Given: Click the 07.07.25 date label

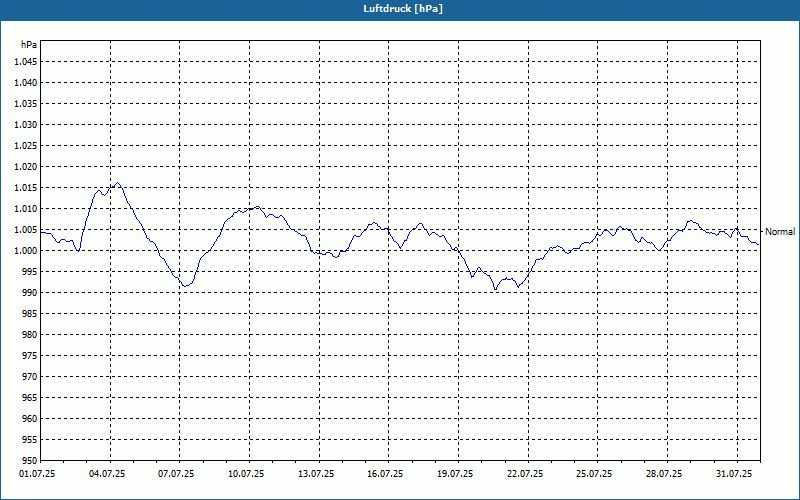Looking at the screenshot, I should point(176,474).
